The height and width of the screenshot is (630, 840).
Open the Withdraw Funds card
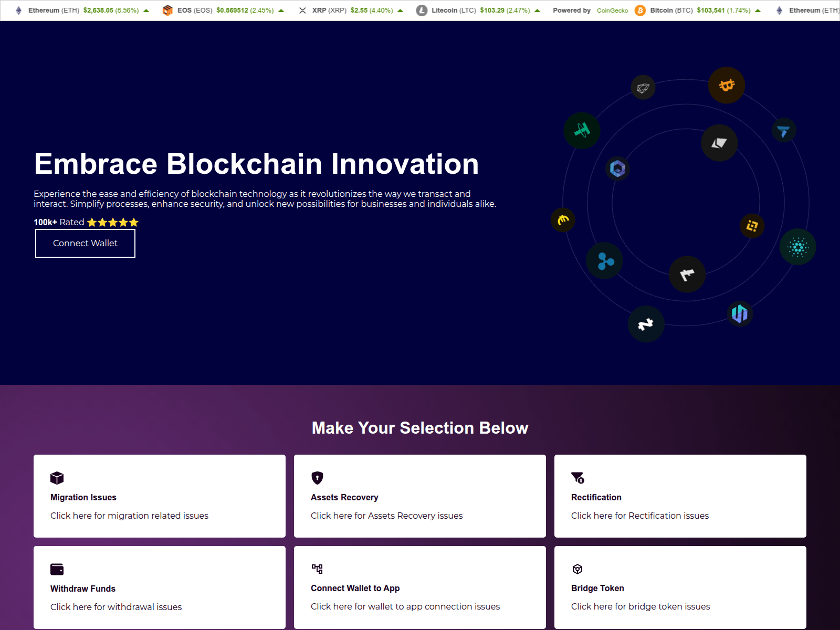pyautogui.click(x=160, y=587)
